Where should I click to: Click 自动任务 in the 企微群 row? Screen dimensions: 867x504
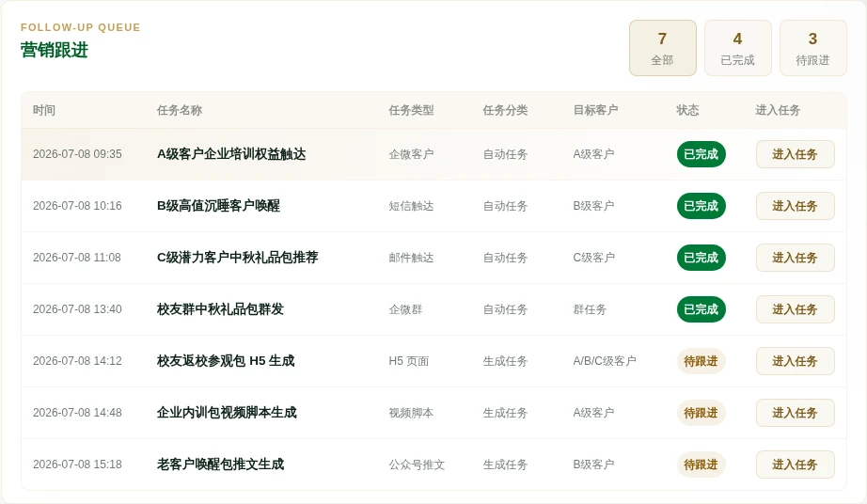505,309
